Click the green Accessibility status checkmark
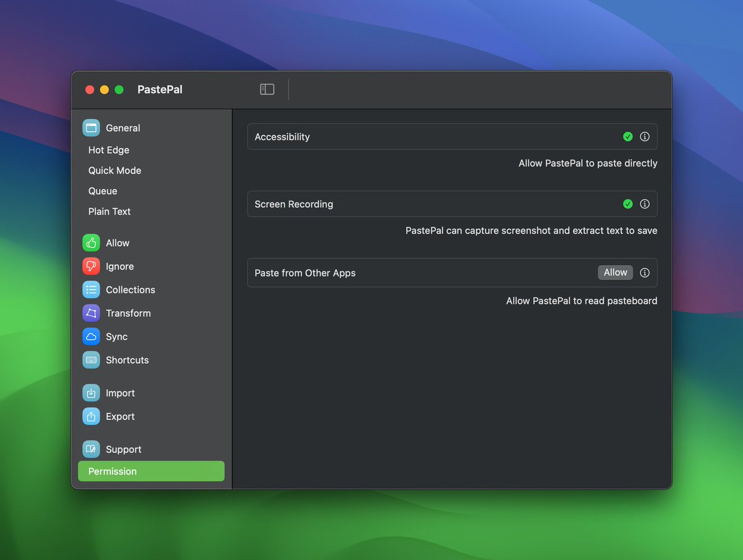 pos(628,137)
